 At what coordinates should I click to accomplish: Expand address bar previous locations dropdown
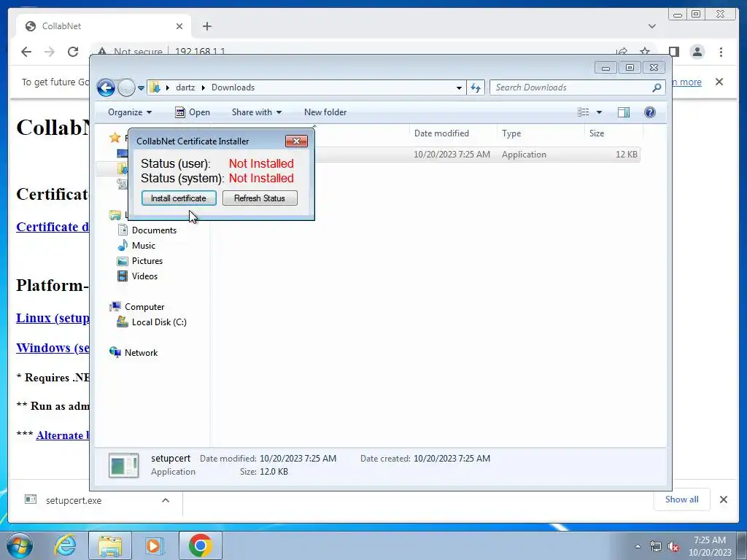459,87
